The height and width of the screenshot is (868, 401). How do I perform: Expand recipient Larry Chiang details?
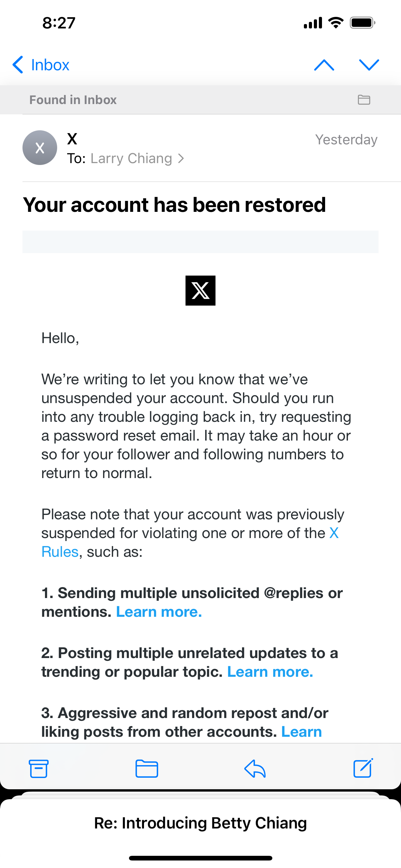point(136,158)
